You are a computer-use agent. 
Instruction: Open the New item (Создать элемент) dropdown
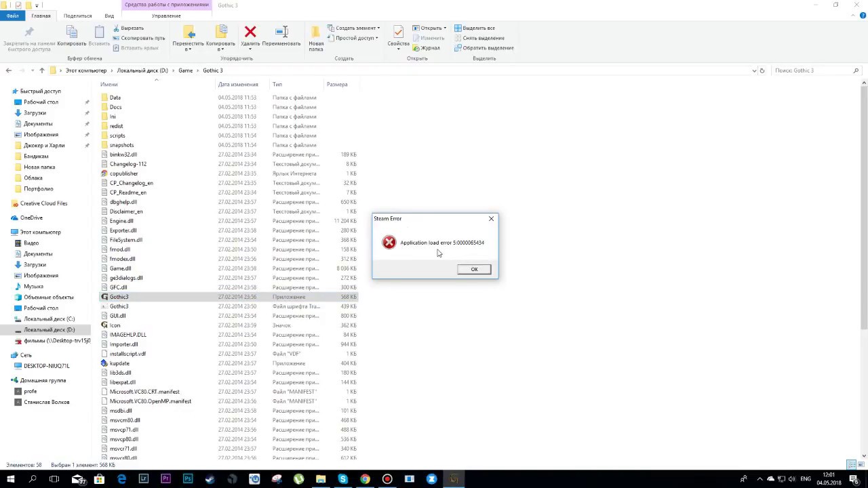point(353,28)
